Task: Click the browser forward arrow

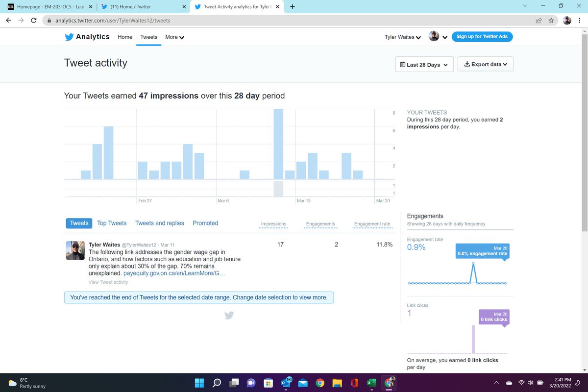Action: (21, 21)
